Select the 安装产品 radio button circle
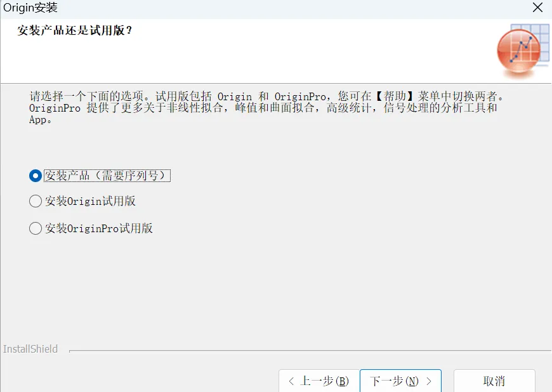 click(36, 176)
